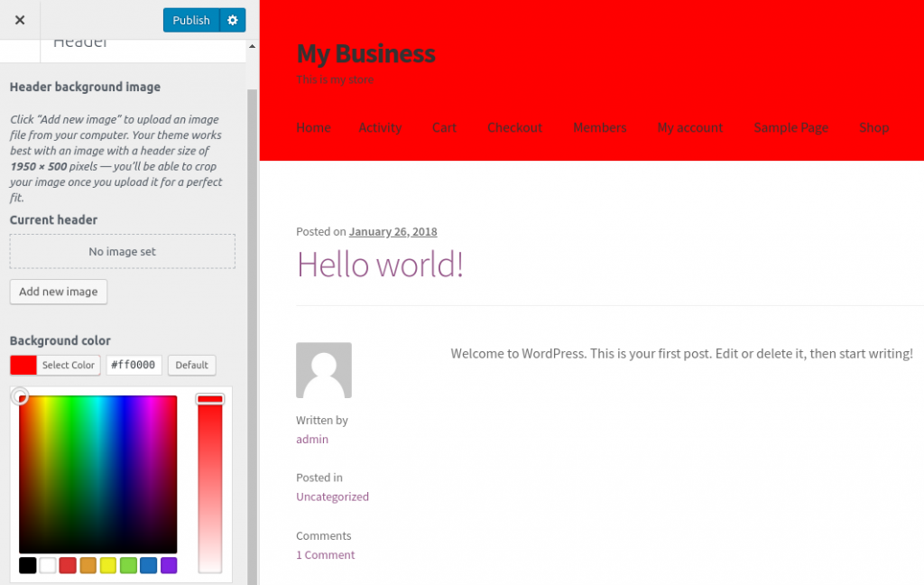Viewport: 924px width, 585px height.
Task: Pick the yellow palette swatch
Action: coord(108,565)
